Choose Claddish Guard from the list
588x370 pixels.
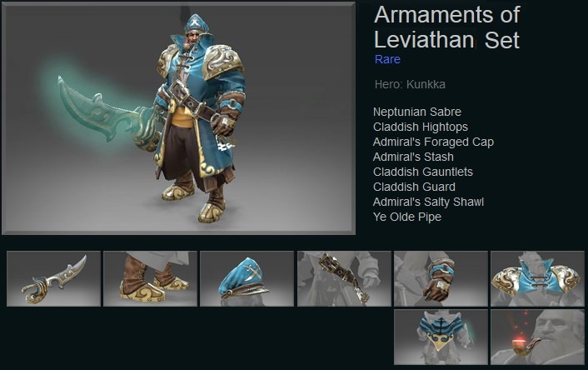click(415, 187)
